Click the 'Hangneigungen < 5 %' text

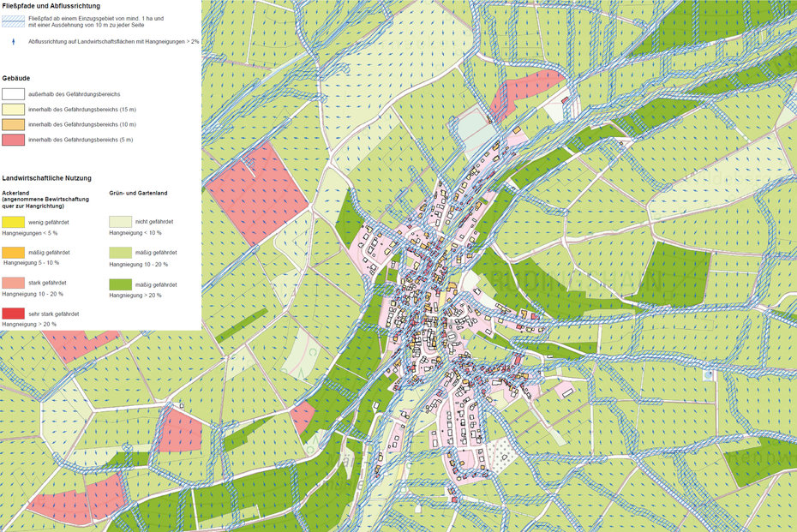pos(30,233)
